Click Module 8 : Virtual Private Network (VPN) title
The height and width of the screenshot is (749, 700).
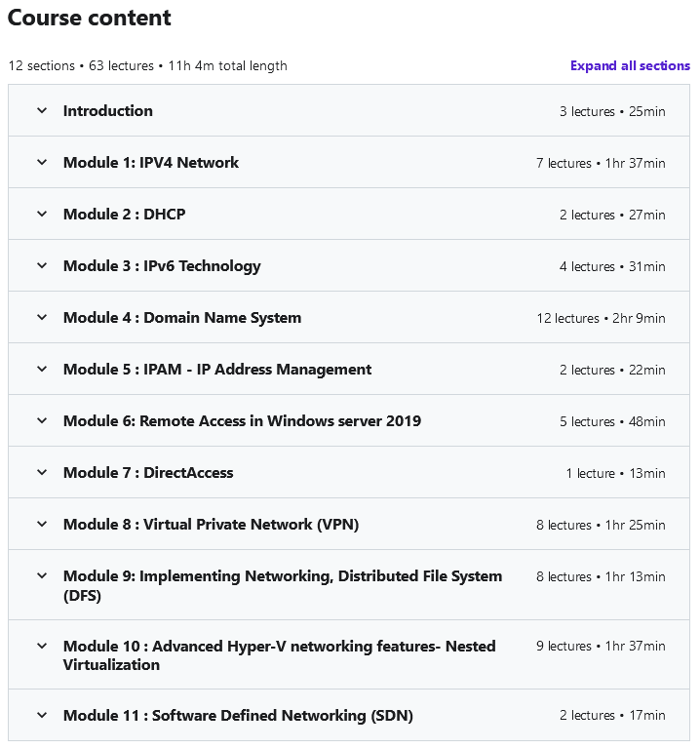coord(211,524)
